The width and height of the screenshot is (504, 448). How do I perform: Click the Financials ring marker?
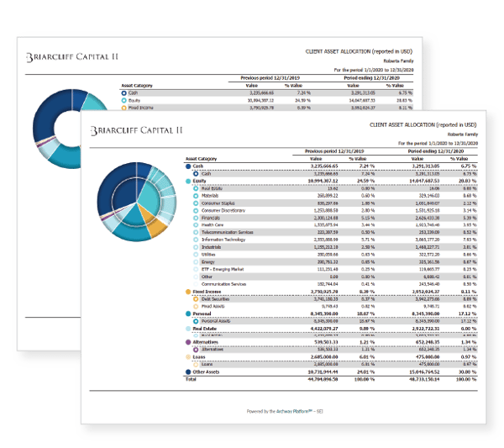click(x=196, y=218)
